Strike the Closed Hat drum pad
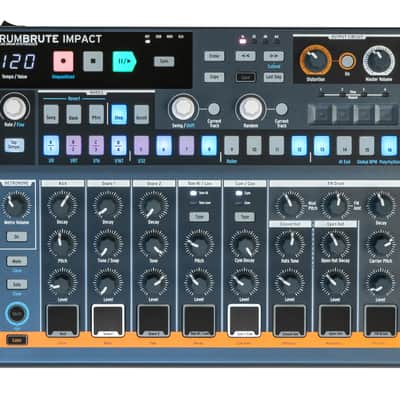Viewport: 400px width, 400px height. coord(290,321)
